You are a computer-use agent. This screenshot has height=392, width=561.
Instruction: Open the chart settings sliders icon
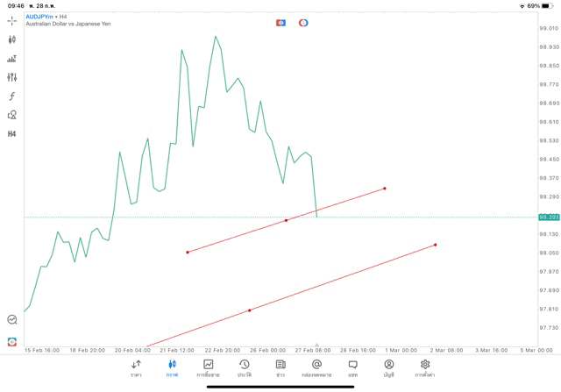click(x=12, y=77)
